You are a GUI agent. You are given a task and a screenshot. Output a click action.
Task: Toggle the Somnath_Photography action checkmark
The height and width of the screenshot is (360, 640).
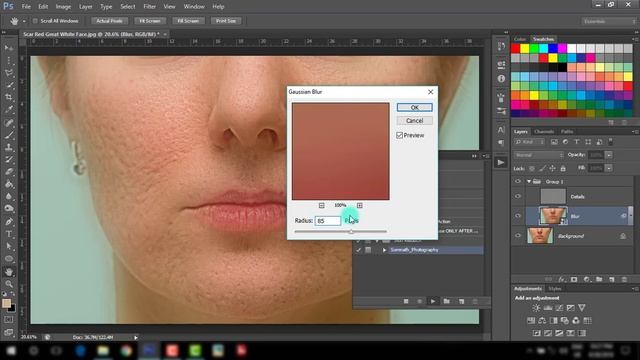358,250
